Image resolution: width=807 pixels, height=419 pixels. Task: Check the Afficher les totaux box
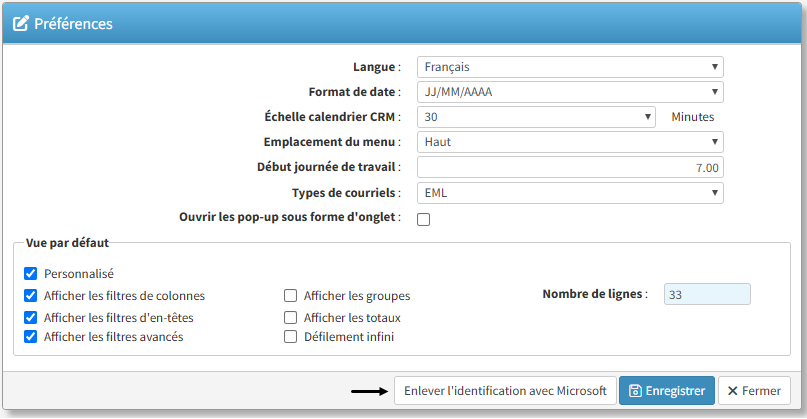291,317
